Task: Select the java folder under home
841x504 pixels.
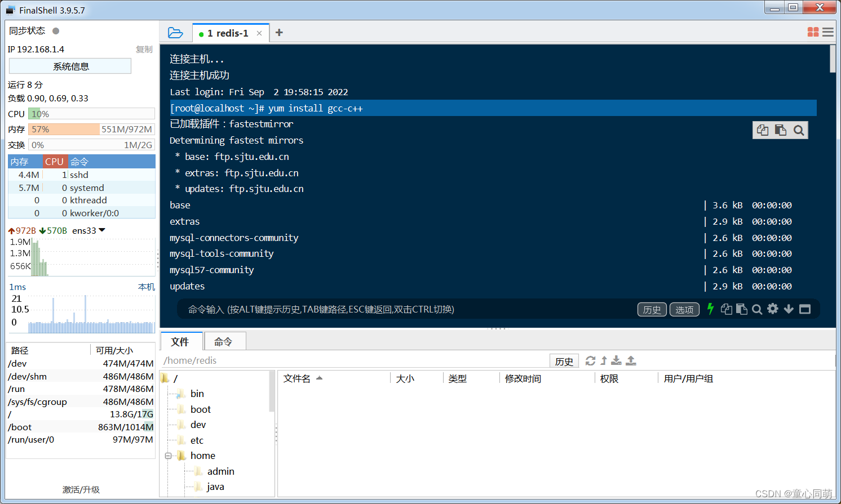Action: tap(215, 487)
